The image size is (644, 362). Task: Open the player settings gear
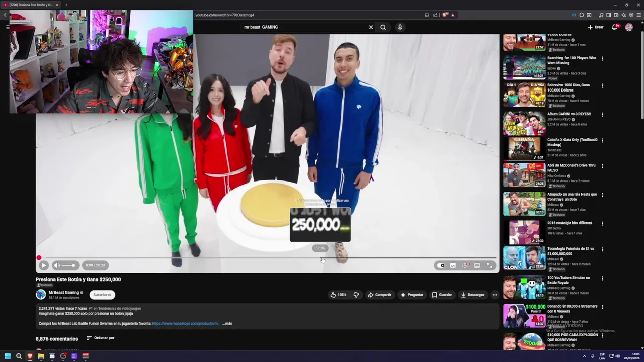pos(465,265)
